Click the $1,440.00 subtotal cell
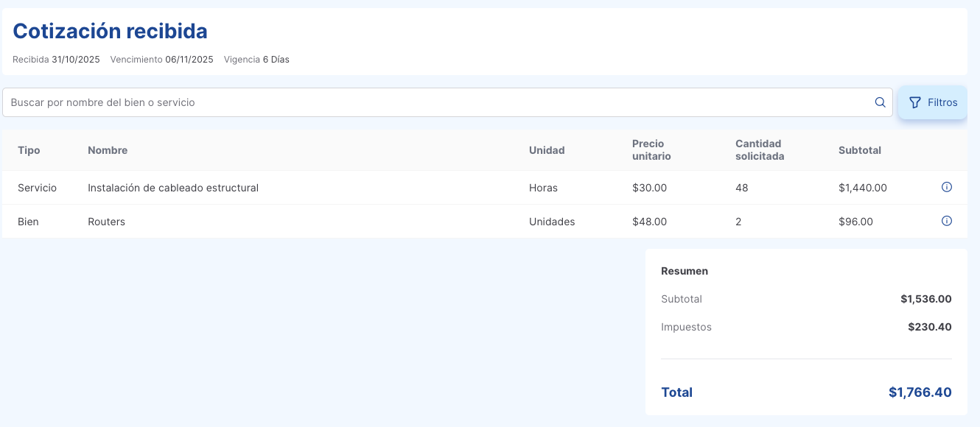980x427 pixels. tap(862, 188)
